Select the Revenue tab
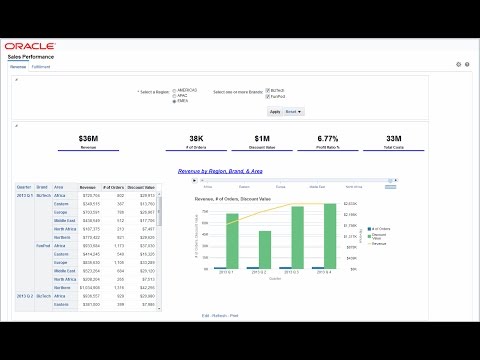 [18, 67]
